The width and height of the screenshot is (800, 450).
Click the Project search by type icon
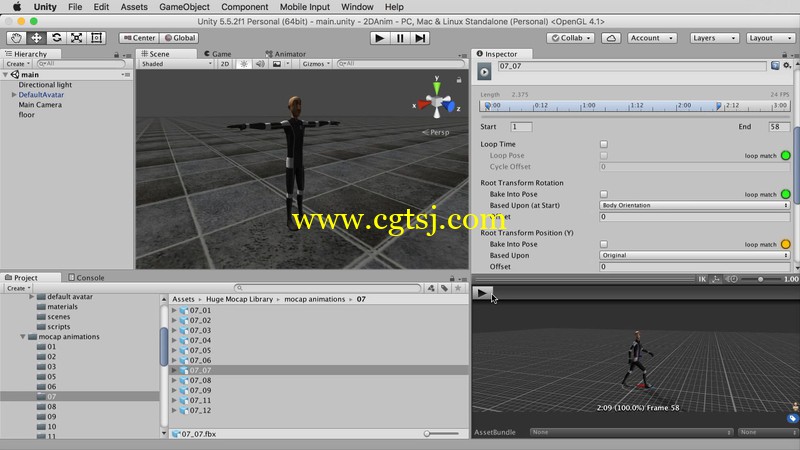[431, 288]
